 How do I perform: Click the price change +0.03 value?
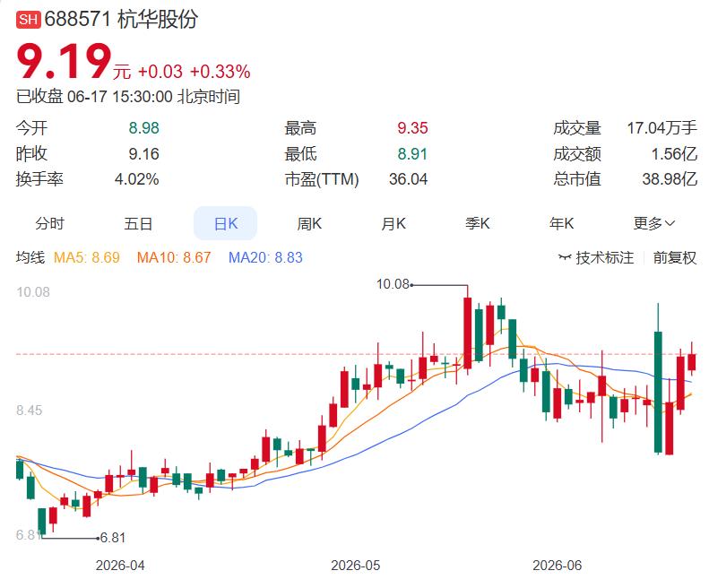coord(160,72)
